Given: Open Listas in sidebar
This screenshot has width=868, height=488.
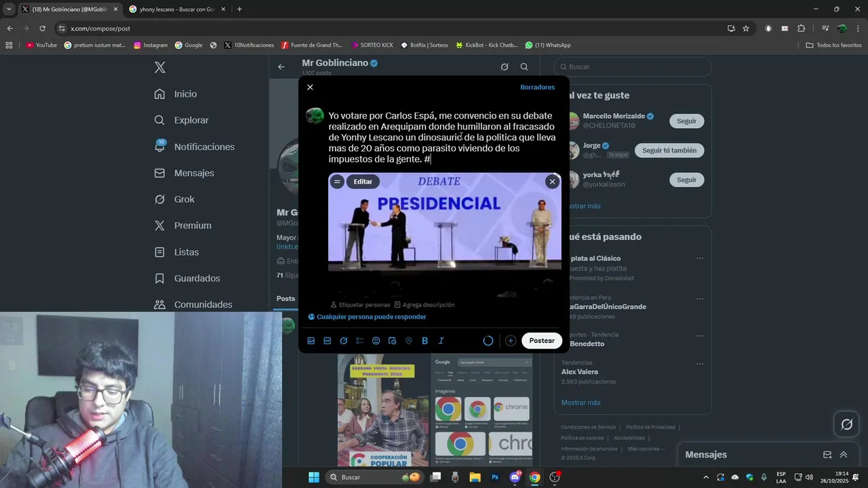Looking at the screenshot, I should pos(177,252).
